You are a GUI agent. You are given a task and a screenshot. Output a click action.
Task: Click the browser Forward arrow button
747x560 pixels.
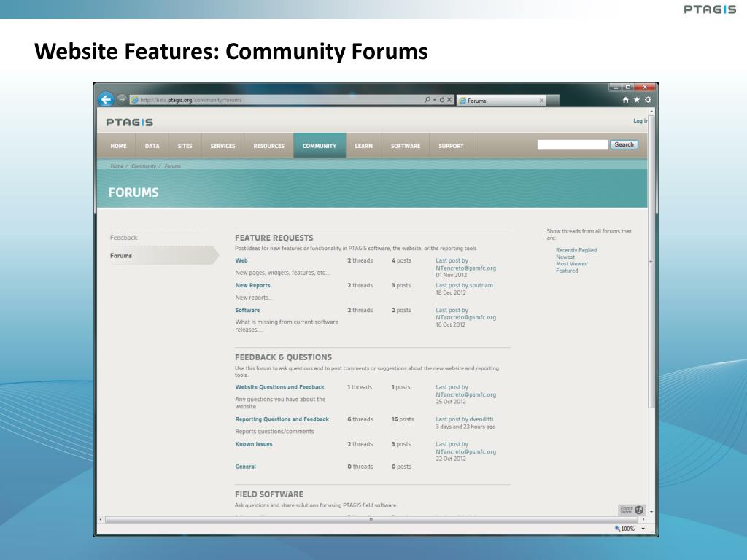[x=122, y=100]
